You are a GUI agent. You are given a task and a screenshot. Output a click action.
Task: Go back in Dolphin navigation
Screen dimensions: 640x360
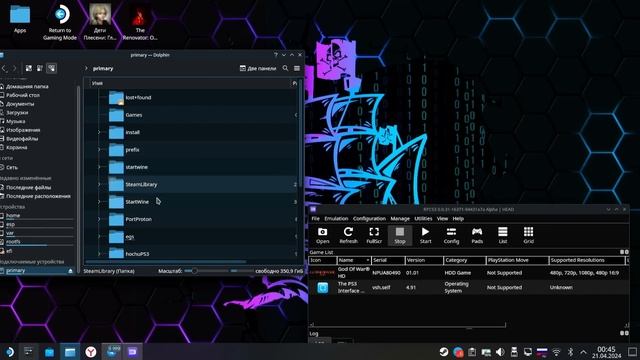[4, 69]
